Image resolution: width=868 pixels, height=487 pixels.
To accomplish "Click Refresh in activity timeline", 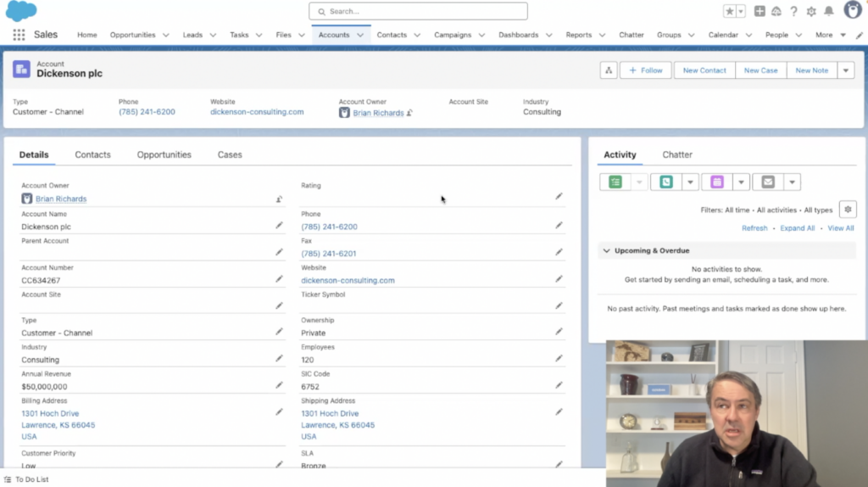I will coord(754,228).
